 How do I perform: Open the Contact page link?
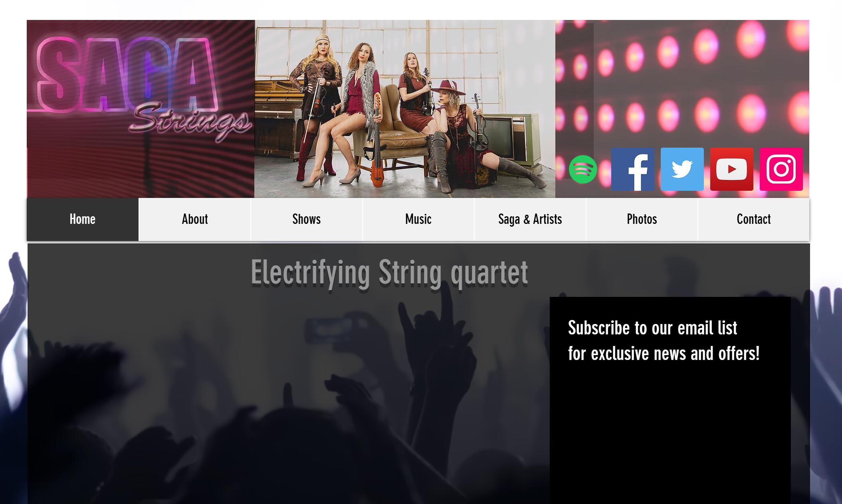click(x=754, y=219)
